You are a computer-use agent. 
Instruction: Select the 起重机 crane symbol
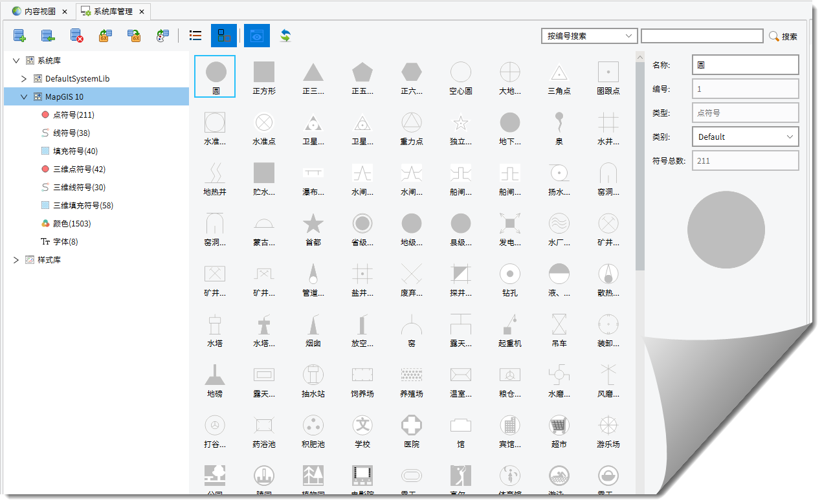510,329
